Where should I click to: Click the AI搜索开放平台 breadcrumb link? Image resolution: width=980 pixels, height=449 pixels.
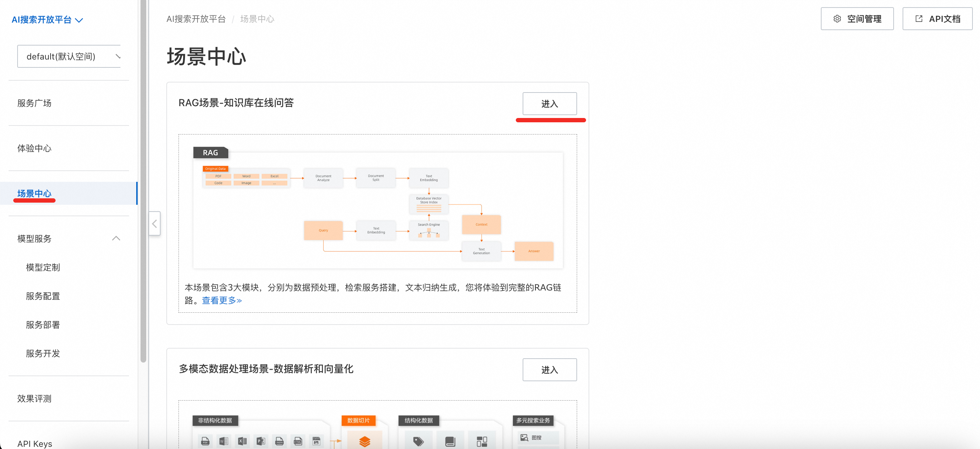[x=196, y=19]
